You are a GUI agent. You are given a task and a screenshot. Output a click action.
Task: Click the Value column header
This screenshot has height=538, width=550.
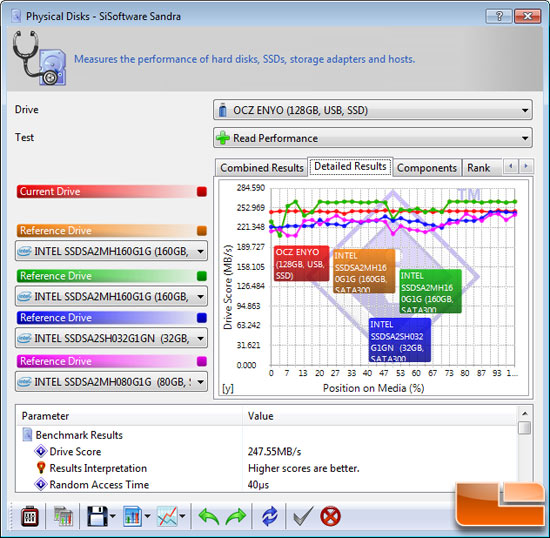pos(380,416)
